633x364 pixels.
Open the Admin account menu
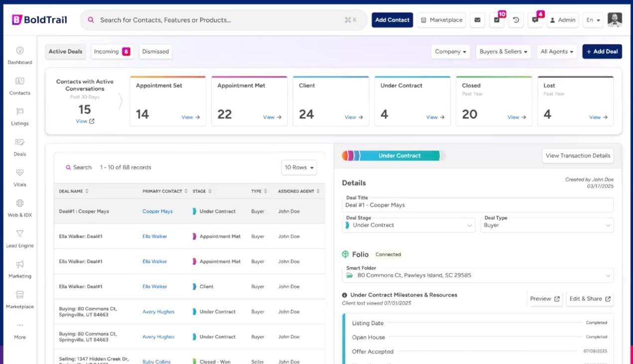point(563,20)
